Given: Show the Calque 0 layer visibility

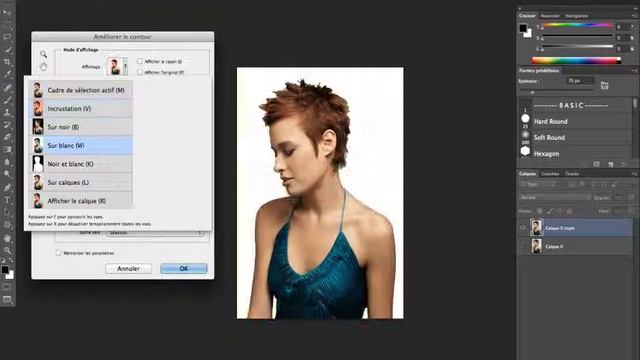Looking at the screenshot, I should (523, 246).
